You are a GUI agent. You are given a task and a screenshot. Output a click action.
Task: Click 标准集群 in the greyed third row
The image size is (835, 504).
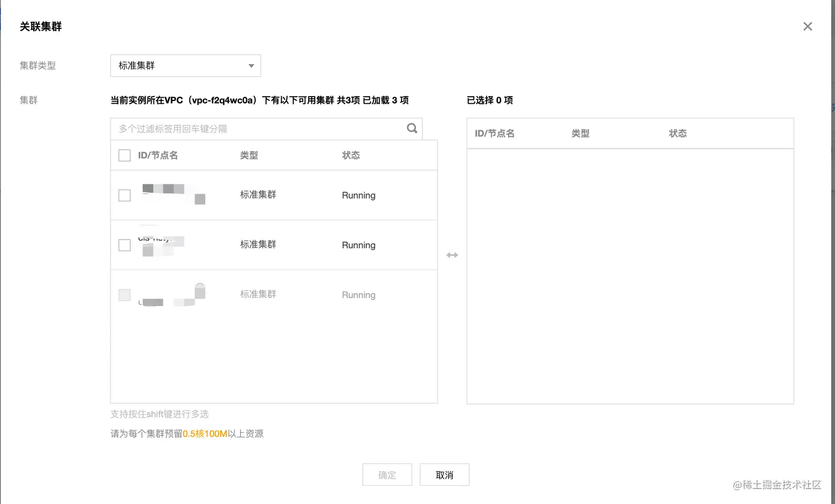258,294
